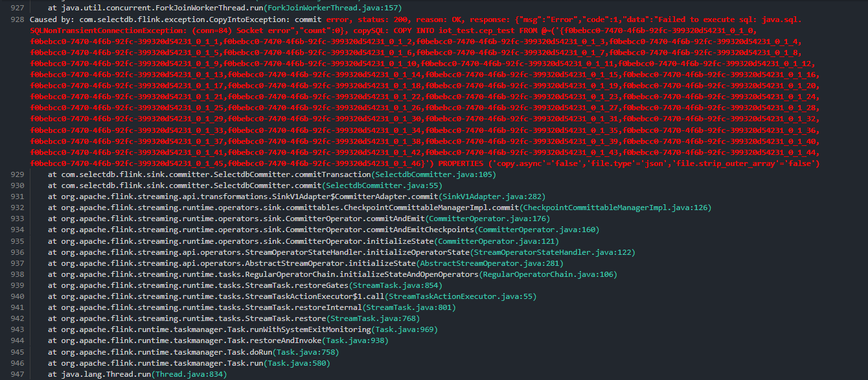Viewport: 868px width, 380px height.
Task: Click line number 927
Action: coord(17,8)
